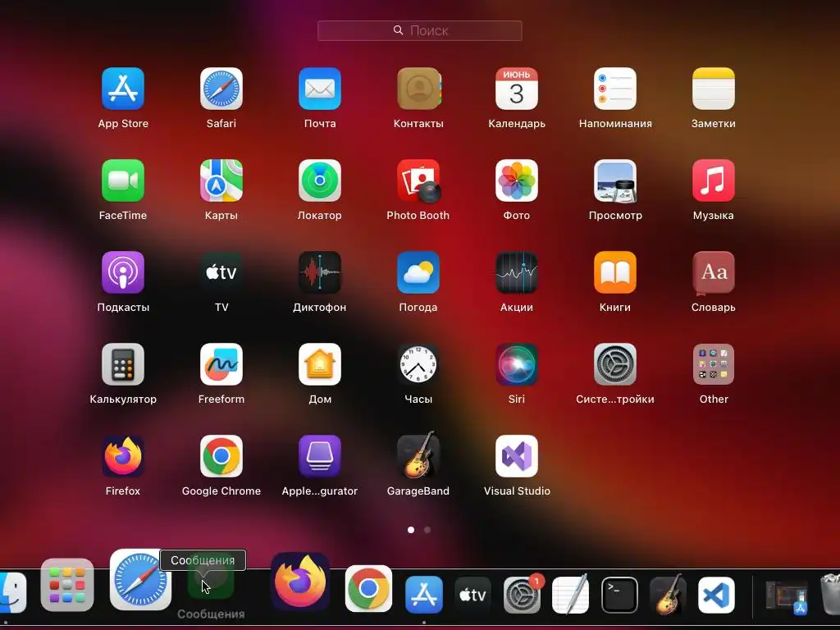Screen dimensions: 840x630
Task: Switch to the second Launchpad page dot
Action: 427,530
